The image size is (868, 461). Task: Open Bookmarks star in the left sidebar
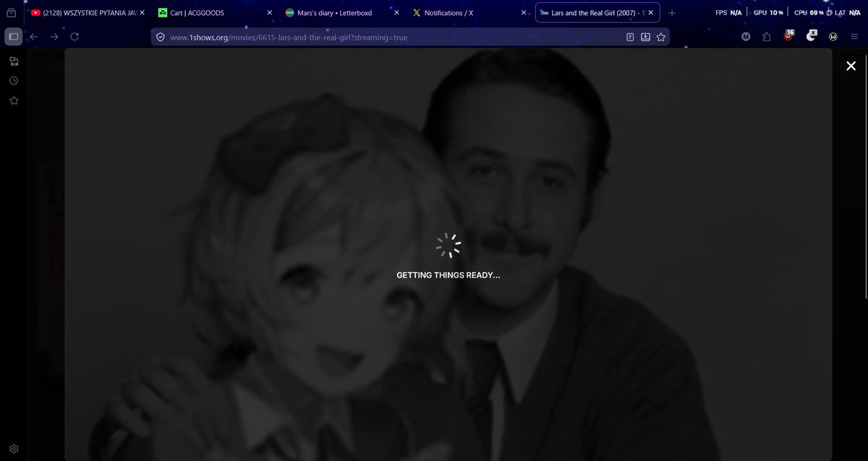13,100
